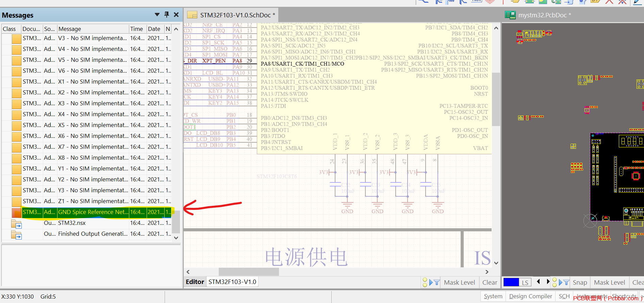
Task: Click schematic vertical scroll down arrow
Action: pyautogui.click(x=496, y=263)
